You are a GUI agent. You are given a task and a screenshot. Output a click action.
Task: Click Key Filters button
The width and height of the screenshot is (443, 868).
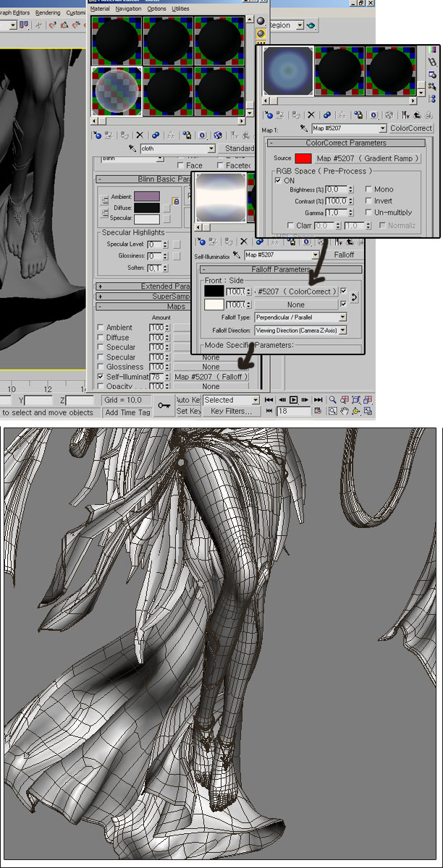pos(231,411)
